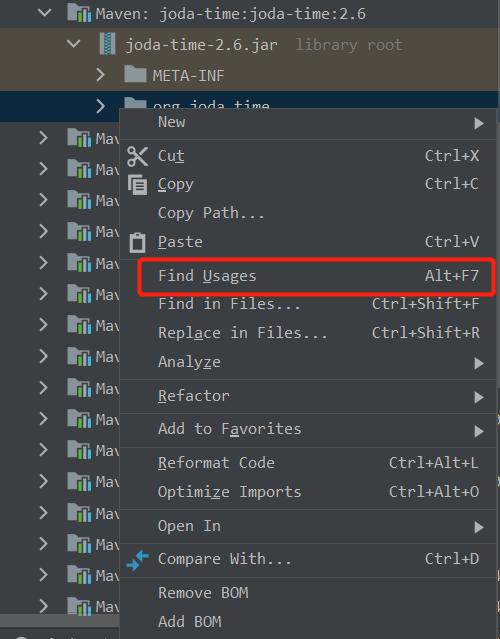500x639 pixels.
Task: Choose Find Usages from context menu
Action: coord(308,276)
